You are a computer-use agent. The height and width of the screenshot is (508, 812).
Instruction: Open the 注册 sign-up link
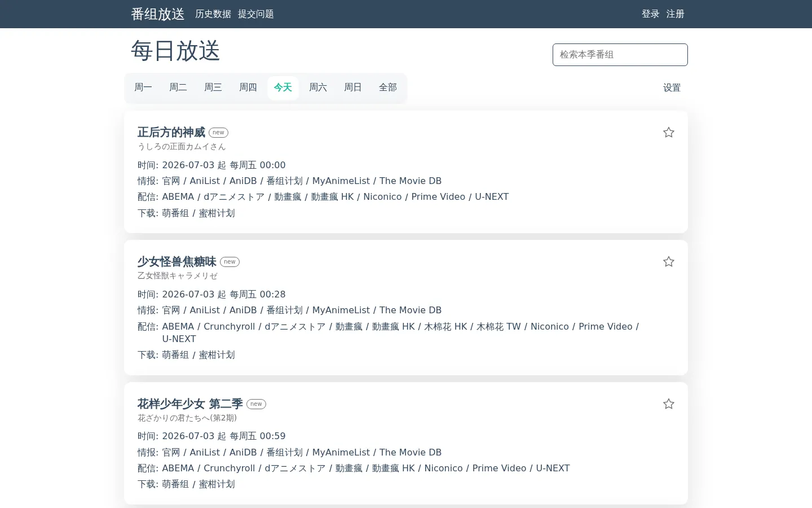tap(676, 14)
